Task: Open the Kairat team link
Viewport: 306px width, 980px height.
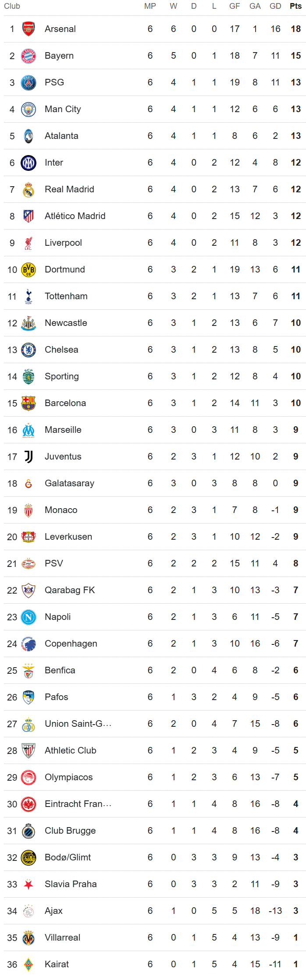Action: tap(57, 964)
